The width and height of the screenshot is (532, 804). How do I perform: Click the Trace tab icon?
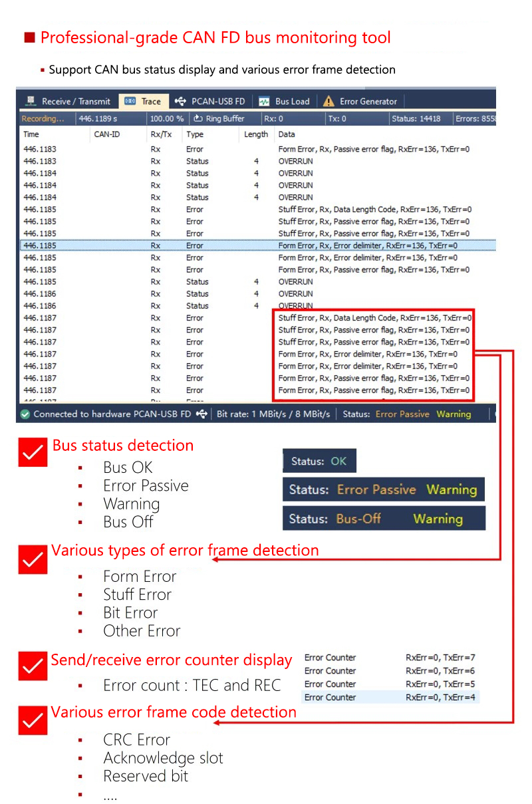coord(130,102)
